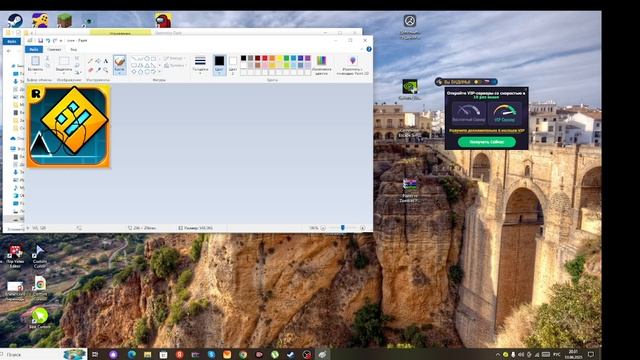Screen dimensions: 640x360
Task: Click File Explorer in the taskbar
Action: point(147,354)
